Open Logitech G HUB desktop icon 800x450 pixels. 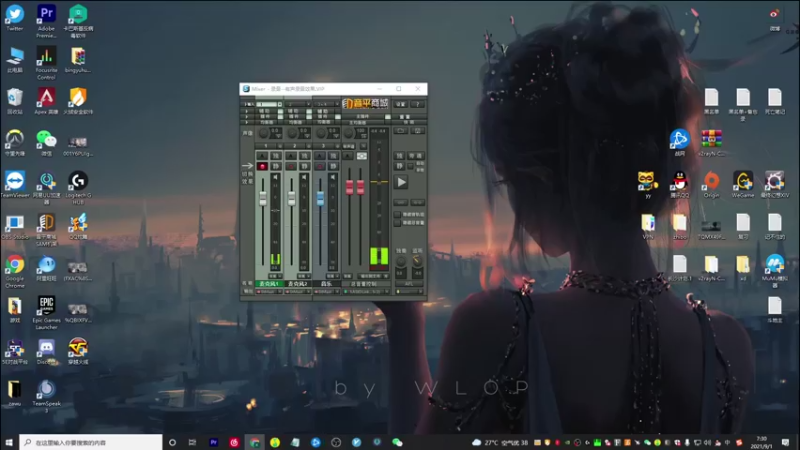tap(78, 187)
